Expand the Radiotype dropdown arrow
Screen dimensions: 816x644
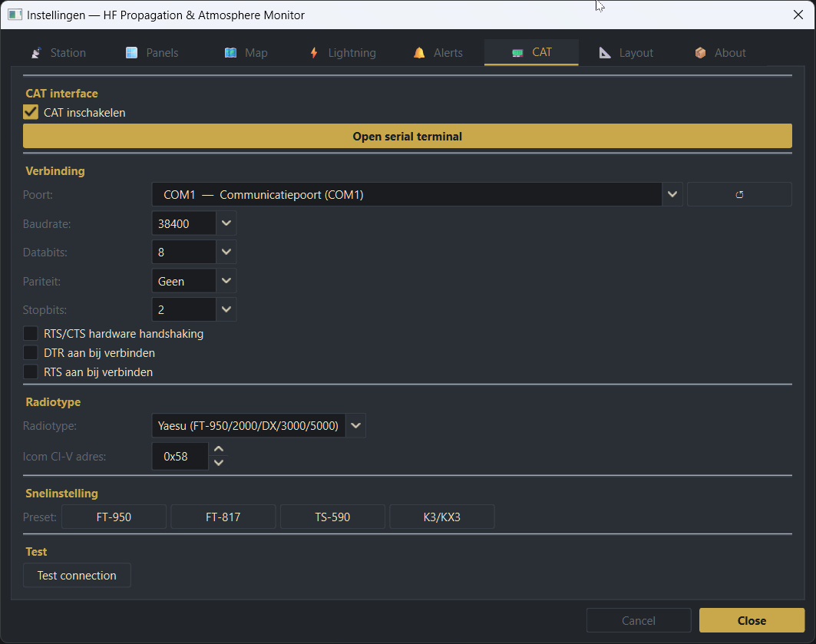click(x=355, y=425)
